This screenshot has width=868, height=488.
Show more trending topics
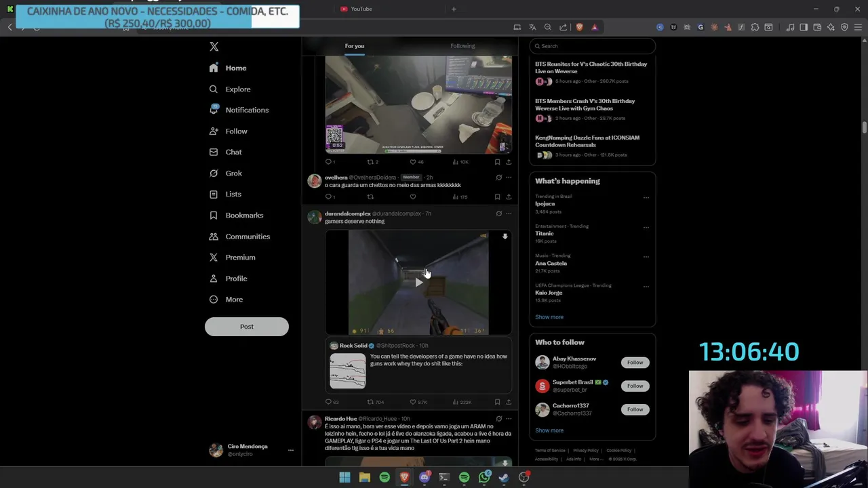[x=549, y=317]
